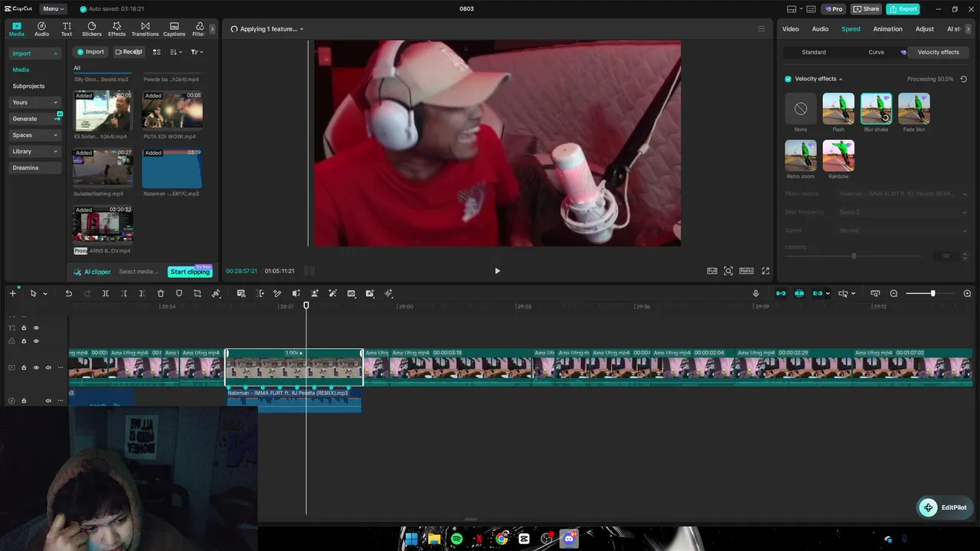980x551 pixels.
Task: Open the Transitions panel
Action: [145, 29]
